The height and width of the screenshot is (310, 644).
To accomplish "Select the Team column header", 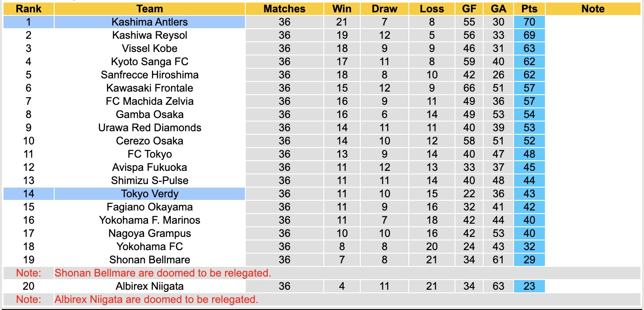I will (149, 9).
